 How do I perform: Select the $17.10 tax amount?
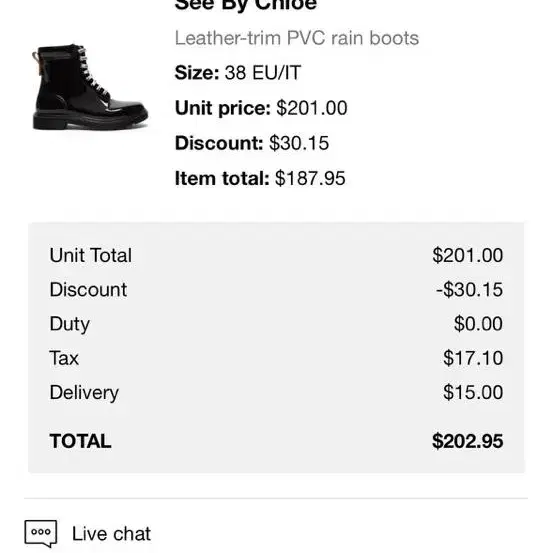pyautogui.click(x=473, y=358)
